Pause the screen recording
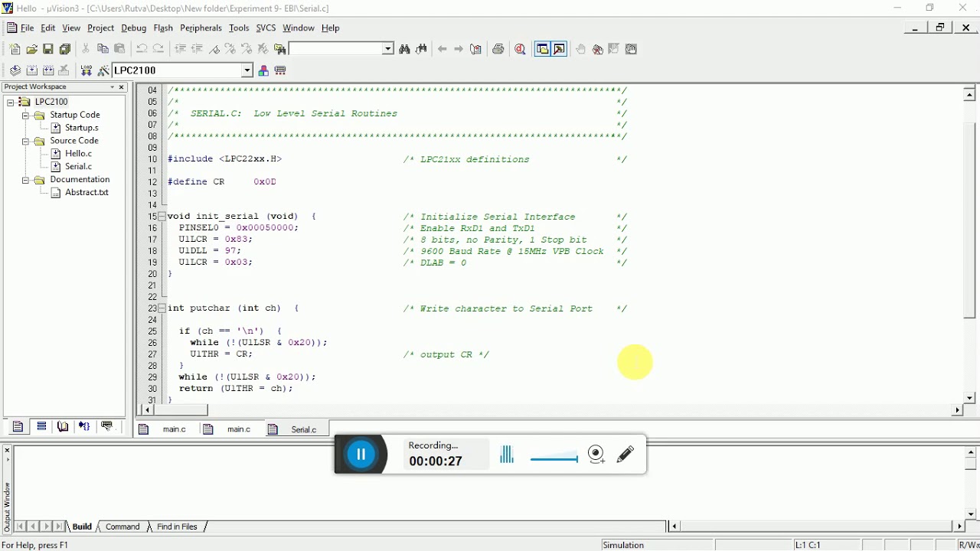Viewport: 980px width, 551px height. [x=361, y=455]
